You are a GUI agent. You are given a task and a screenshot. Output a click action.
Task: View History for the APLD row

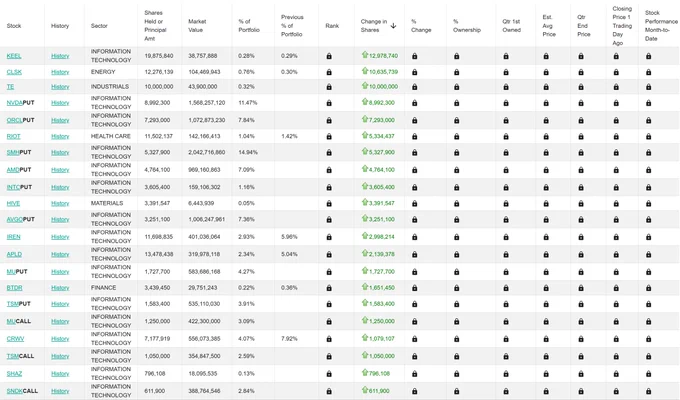coord(60,254)
